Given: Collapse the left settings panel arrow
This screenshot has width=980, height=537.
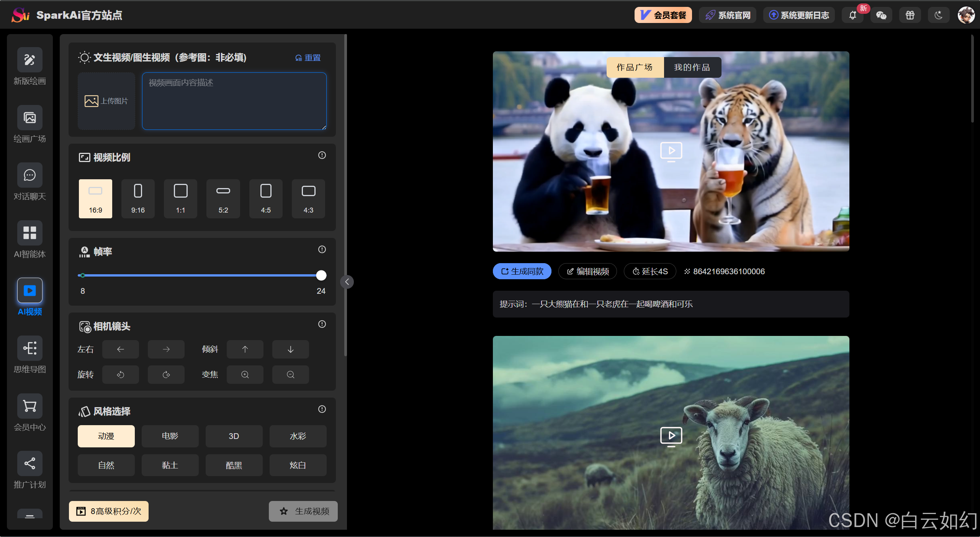Looking at the screenshot, I should 347,282.
